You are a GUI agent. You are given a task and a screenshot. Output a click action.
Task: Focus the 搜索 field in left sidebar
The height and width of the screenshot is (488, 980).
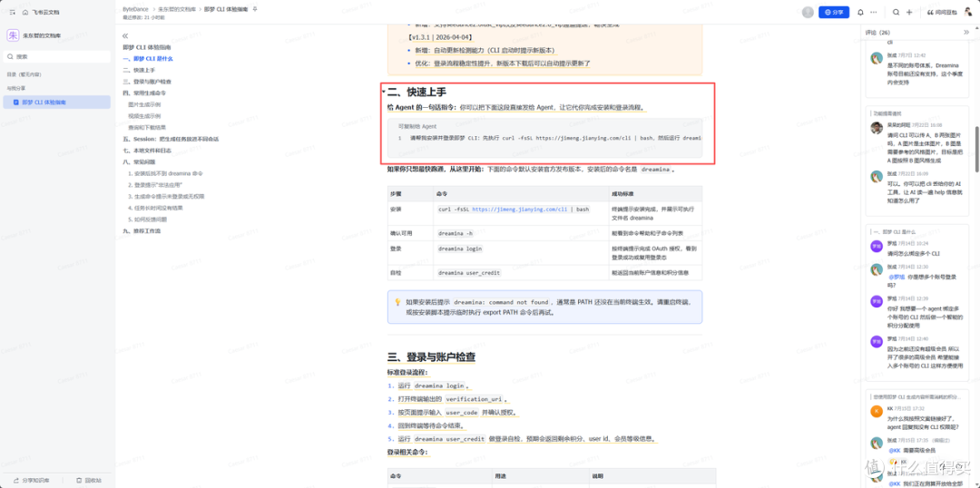coord(57,56)
